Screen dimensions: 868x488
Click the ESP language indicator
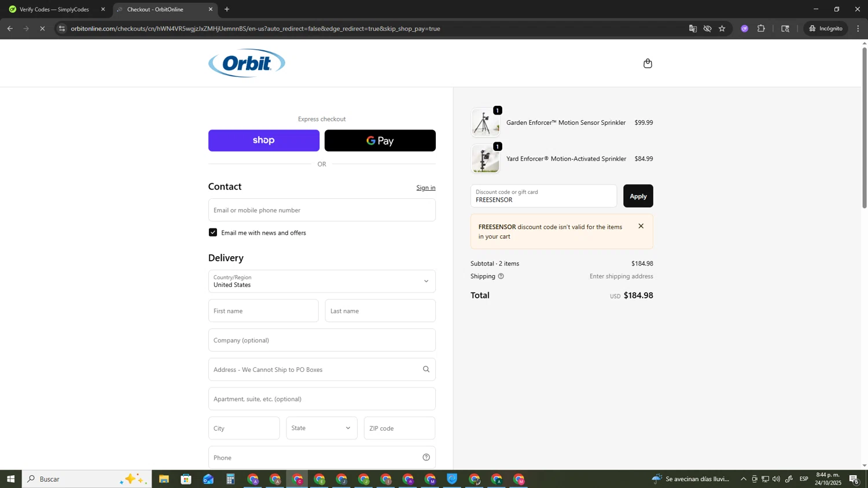coord(804,479)
